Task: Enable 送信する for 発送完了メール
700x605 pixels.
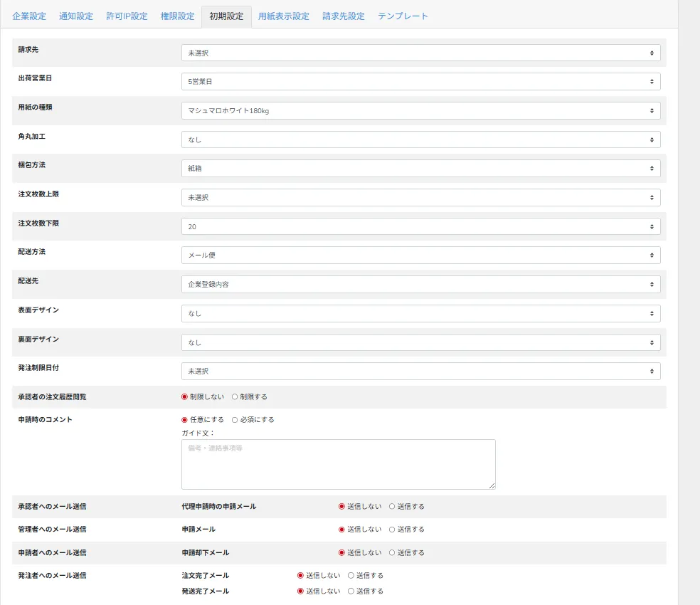Action: coord(349,591)
